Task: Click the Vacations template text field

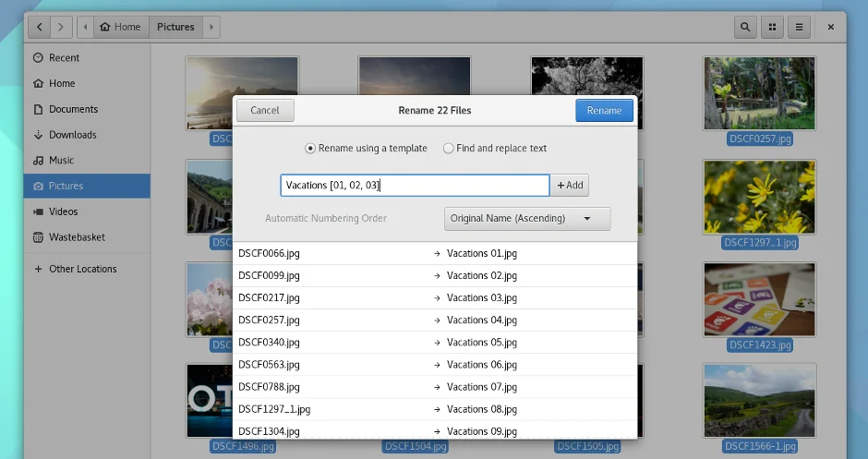Action: [x=414, y=185]
